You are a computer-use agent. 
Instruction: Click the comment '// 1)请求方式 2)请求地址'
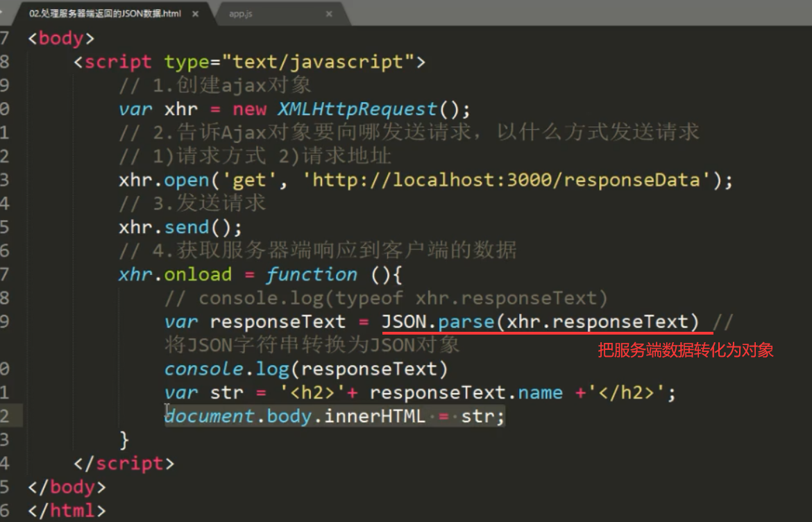click(x=255, y=156)
